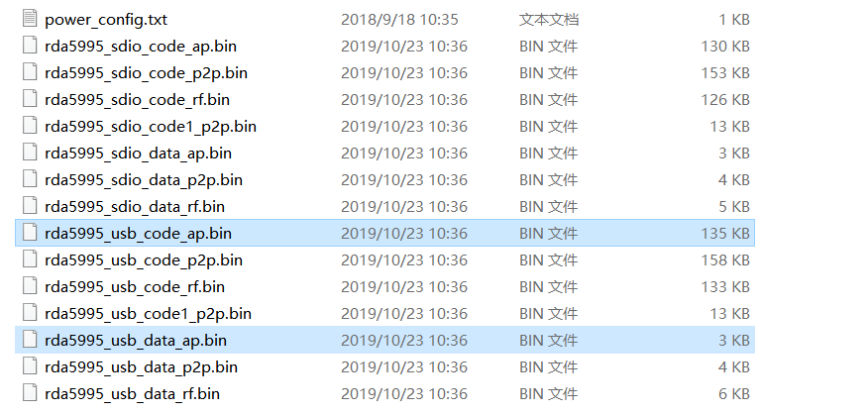Click the rda5995_usb_code_p2p.bin filename

coord(144,260)
